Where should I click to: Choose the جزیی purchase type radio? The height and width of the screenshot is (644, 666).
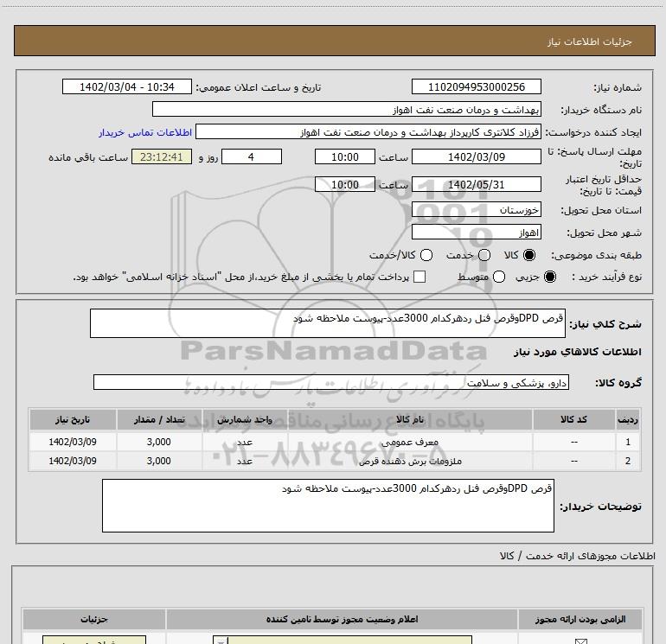(x=549, y=277)
